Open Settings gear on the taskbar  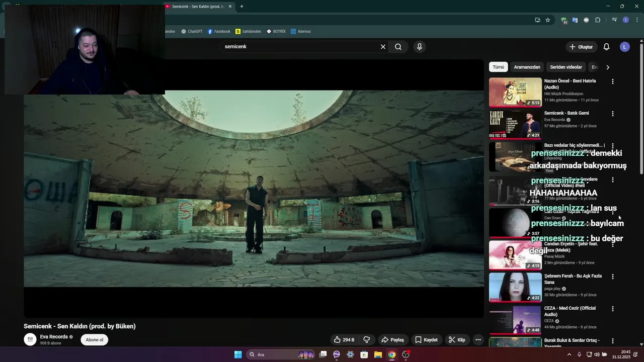click(351, 354)
